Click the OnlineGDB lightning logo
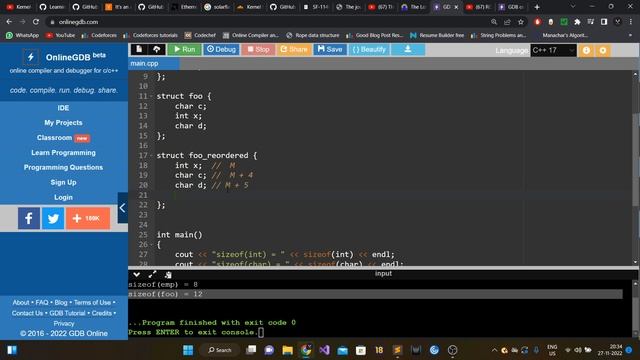 tap(31, 57)
